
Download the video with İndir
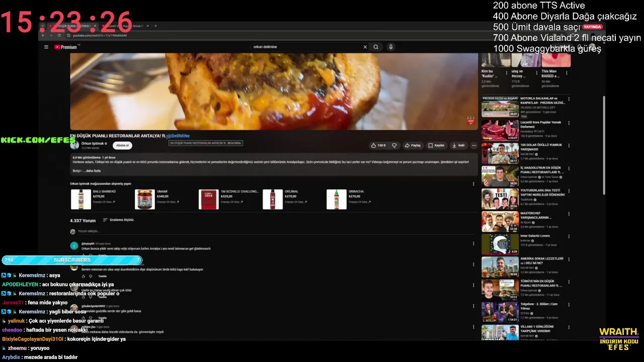pyautogui.click(x=458, y=145)
